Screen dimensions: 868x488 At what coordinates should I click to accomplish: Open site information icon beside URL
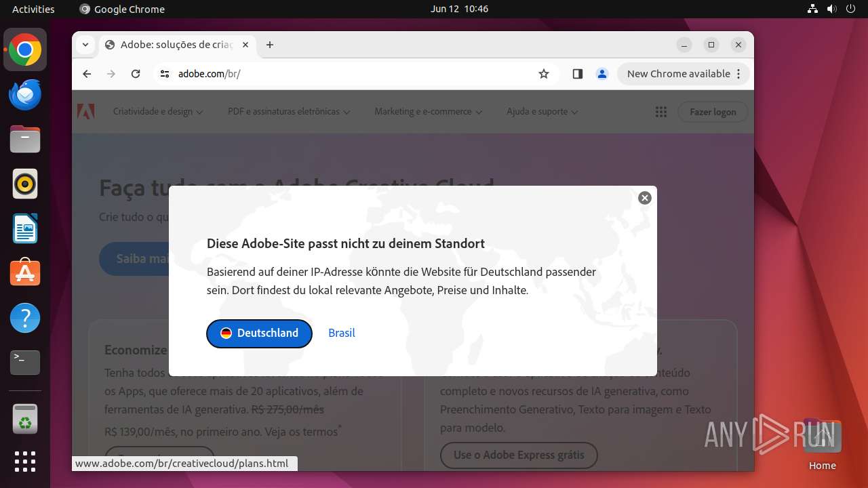165,74
